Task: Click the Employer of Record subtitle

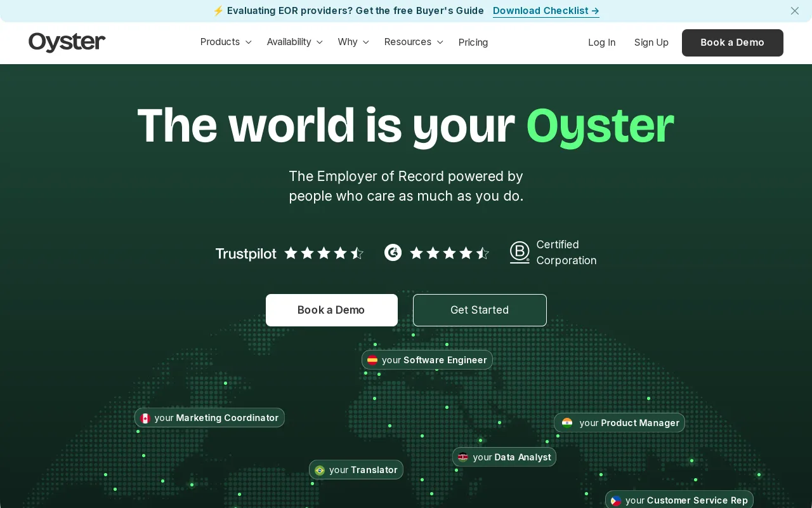Action: pyautogui.click(x=406, y=186)
